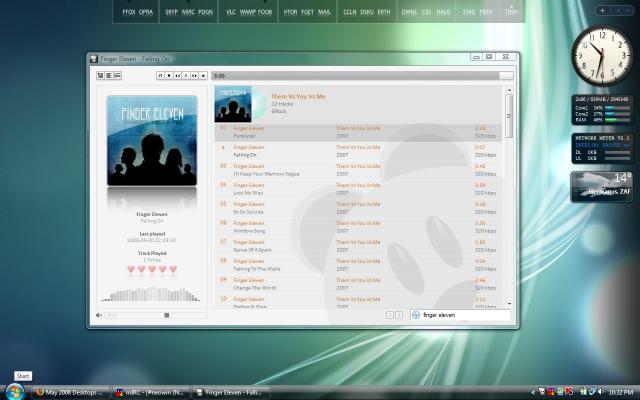Click the sidebar add gadget plus button
640x400 pixels.
(602, 11)
